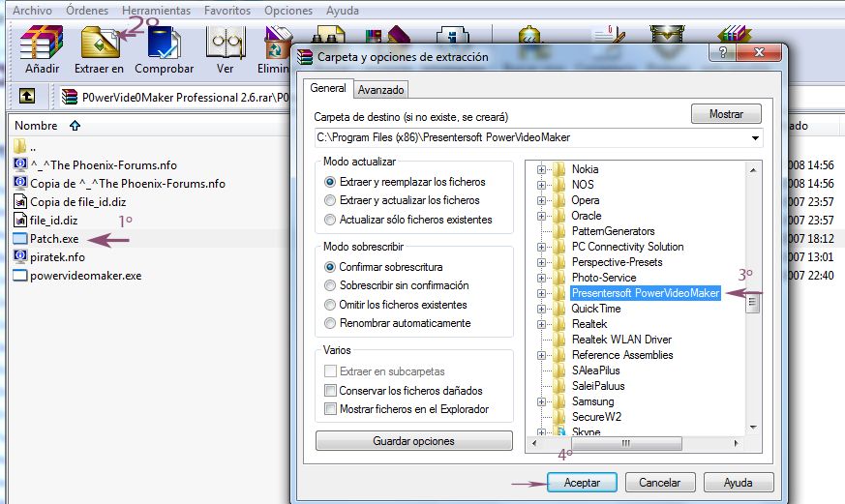The width and height of the screenshot is (845, 504).
Task: Click the piratek.nfo file icon
Action: click(20, 256)
